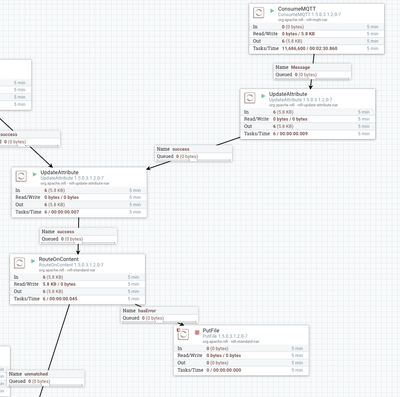Click the Read/Write row of RouteOnContent
The width and height of the screenshot is (400, 397).
click(x=77, y=284)
